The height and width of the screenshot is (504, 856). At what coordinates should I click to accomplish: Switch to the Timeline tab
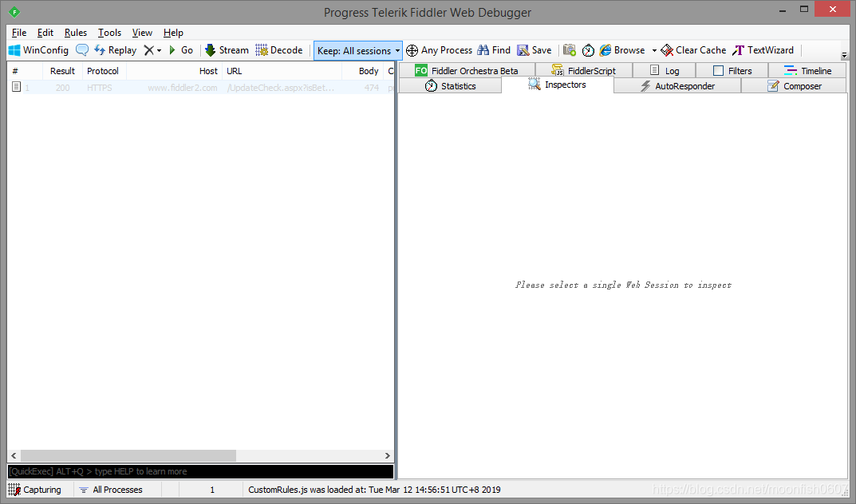807,70
